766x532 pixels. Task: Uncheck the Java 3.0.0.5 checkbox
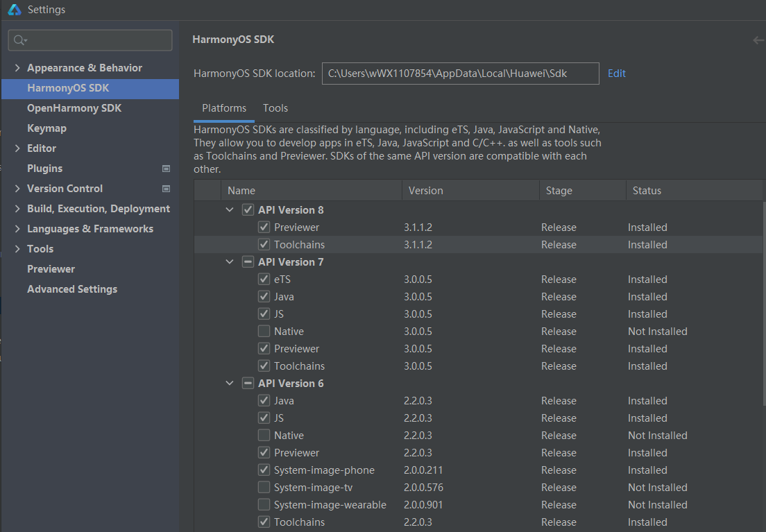tap(264, 297)
